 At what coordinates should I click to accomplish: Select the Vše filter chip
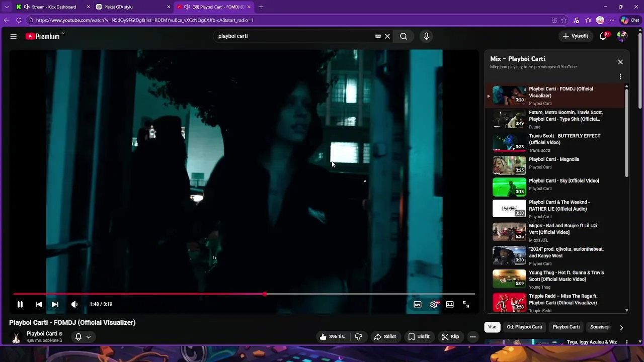coord(492,327)
